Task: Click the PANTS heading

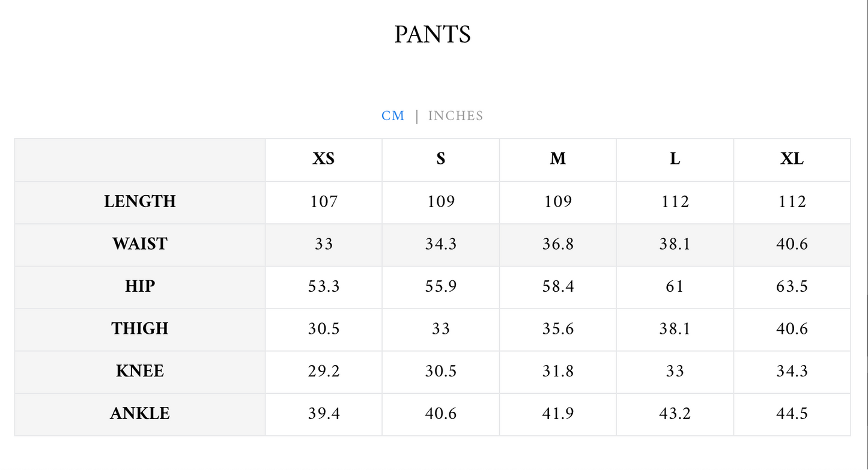Action: (x=432, y=34)
